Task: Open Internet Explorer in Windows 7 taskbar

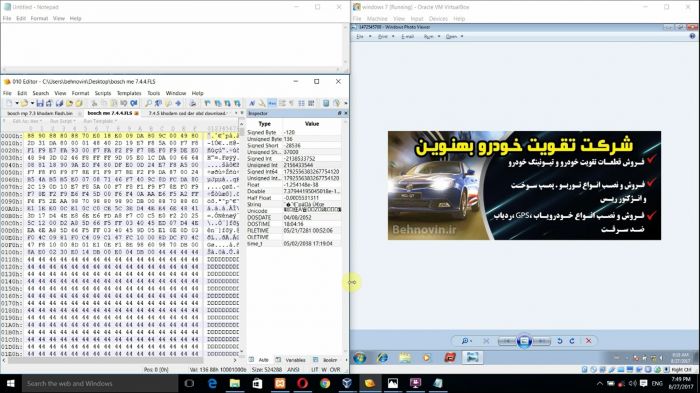Action: pyautogui.click(x=382, y=358)
